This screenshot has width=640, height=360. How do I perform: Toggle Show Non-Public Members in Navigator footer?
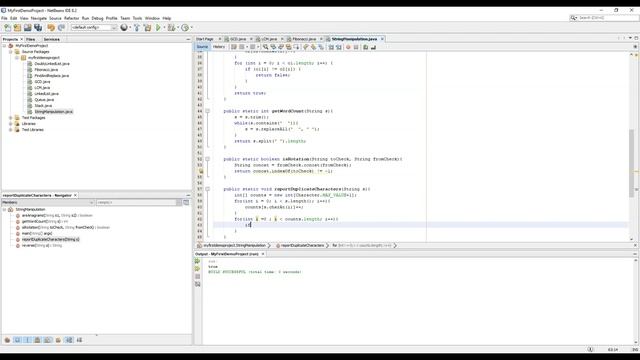click(38, 340)
